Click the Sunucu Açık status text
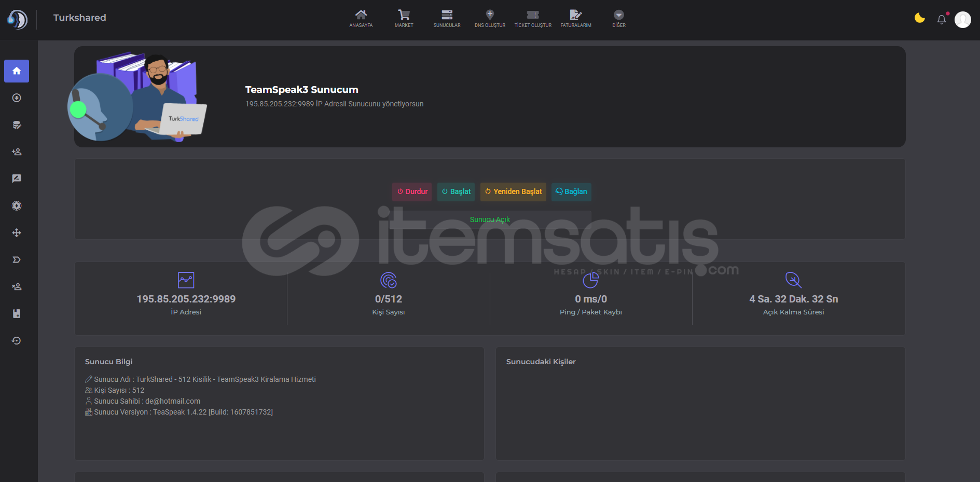Viewport: 980px width, 482px height. (x=490, y=219)
